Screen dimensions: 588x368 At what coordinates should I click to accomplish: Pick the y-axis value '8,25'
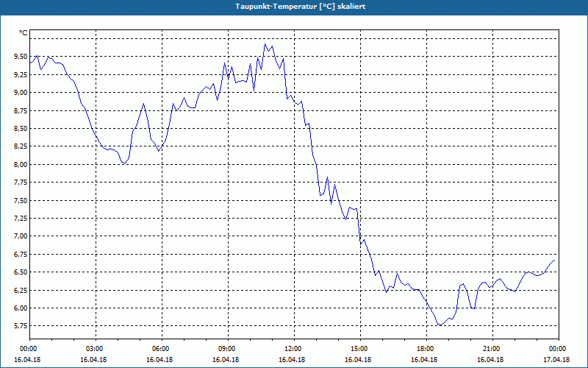[x=21, y=146]
